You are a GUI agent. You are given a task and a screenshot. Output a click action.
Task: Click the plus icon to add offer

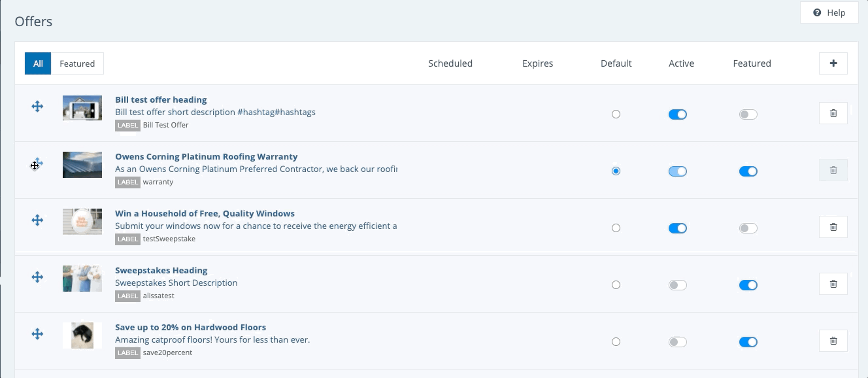click(x=833, y=63)
